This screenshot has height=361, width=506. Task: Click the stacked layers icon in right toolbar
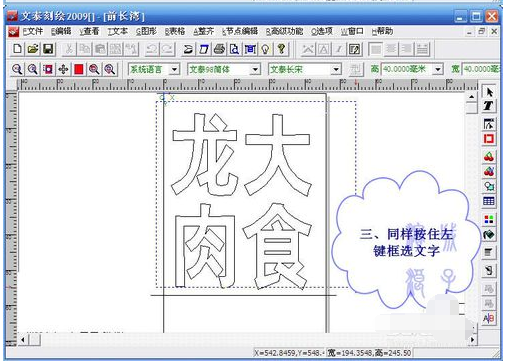[x=489, y=252]
